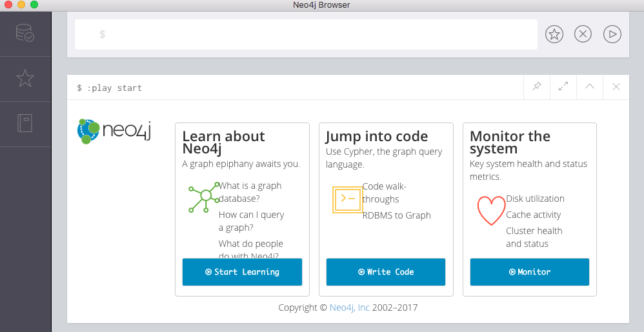This screenshot has height=332, width=644.
Task: Clear the query editor with X button
Action: coord(583,34)
